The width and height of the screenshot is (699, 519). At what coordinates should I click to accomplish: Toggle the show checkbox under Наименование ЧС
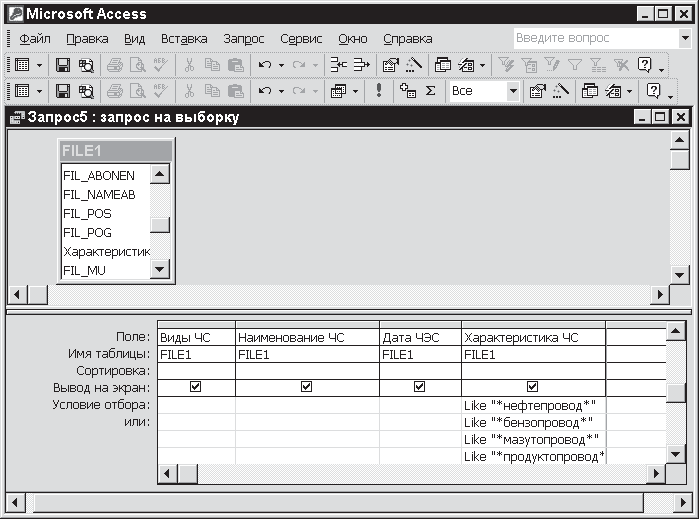[x=307, y=388]
